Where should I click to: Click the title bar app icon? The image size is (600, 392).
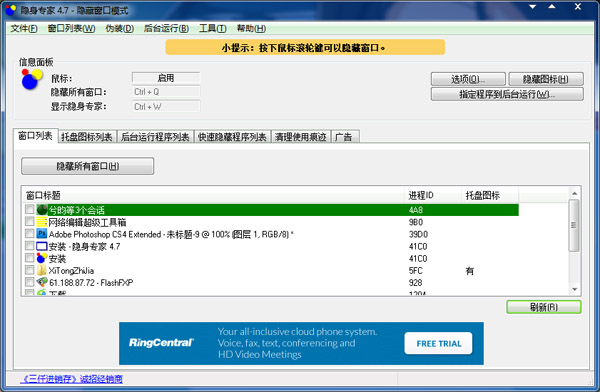11,10
